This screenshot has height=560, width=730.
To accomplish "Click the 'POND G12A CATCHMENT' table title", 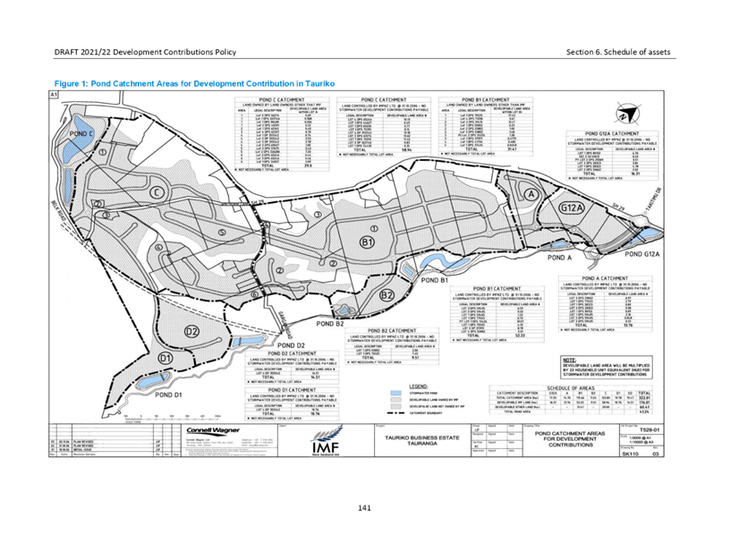I will pyautogui.click(x=612, y=133).
